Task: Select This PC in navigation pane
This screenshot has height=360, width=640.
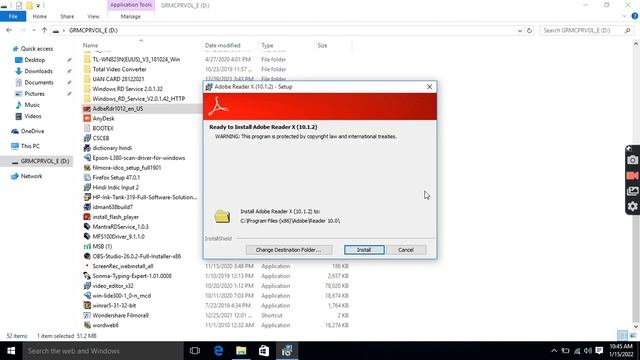Action: point(30,146)
